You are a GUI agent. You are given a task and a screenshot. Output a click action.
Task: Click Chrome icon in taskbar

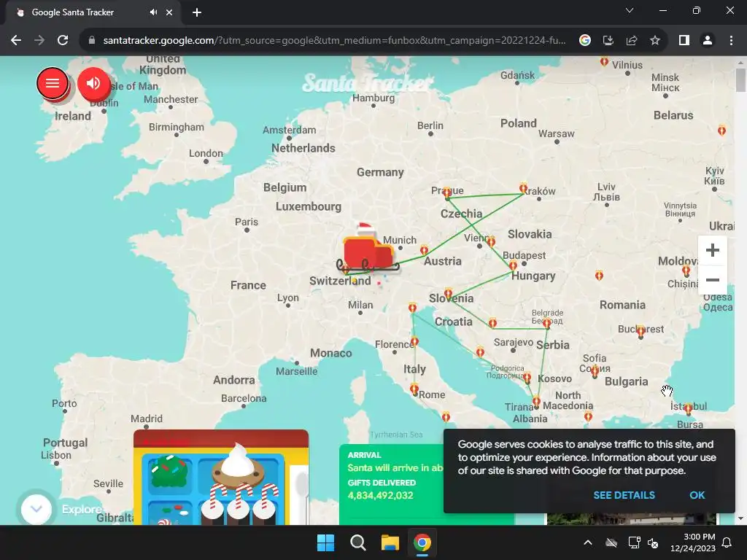tap(422, 542)
